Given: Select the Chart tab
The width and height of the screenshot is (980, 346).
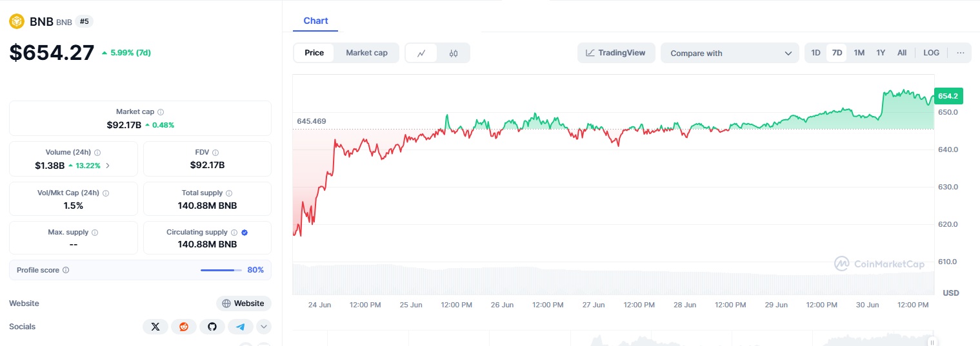Looking at the screenshot, I should point(315,21).
